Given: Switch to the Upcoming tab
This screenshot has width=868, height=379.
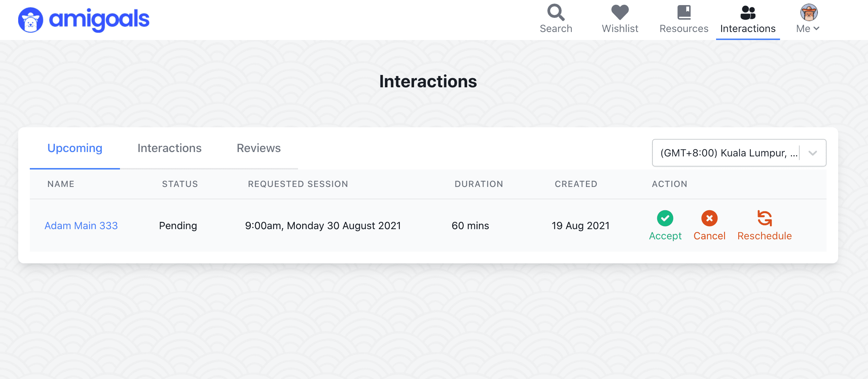Looking at the screenshot, I should pos(75,148).
